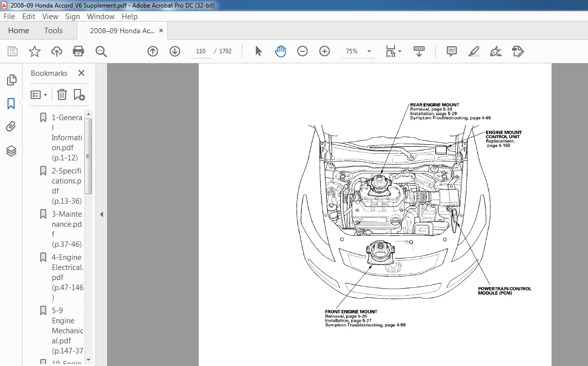The height and width of the screenshot is (366, 588).
Task: Open the File menu
Action: point(9,17)
